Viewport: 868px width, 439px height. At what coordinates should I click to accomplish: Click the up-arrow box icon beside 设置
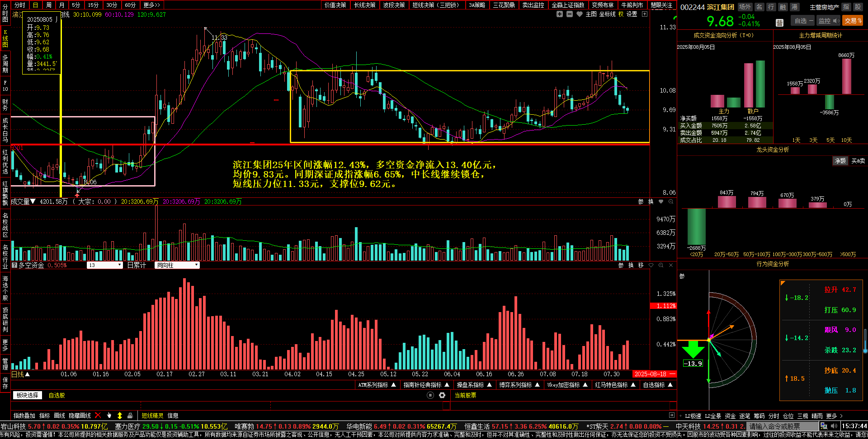coord(645,14)
